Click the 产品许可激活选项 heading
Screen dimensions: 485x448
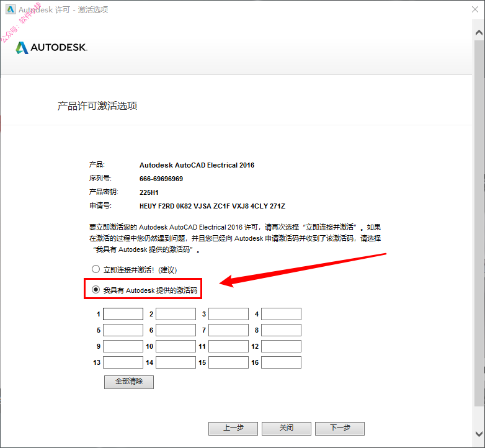97,106
